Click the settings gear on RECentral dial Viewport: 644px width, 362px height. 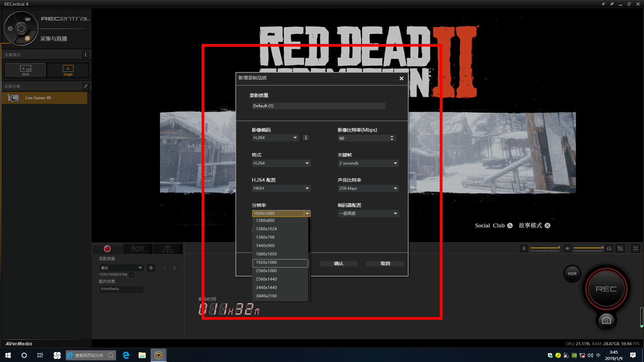pos(10,28)
